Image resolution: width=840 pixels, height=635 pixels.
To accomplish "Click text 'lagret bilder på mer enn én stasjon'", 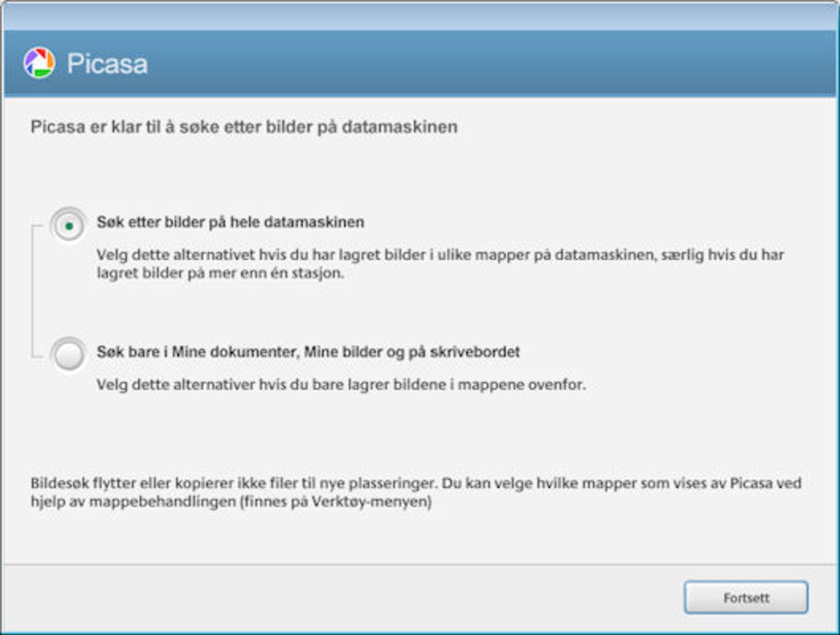I will click(220, 273).
